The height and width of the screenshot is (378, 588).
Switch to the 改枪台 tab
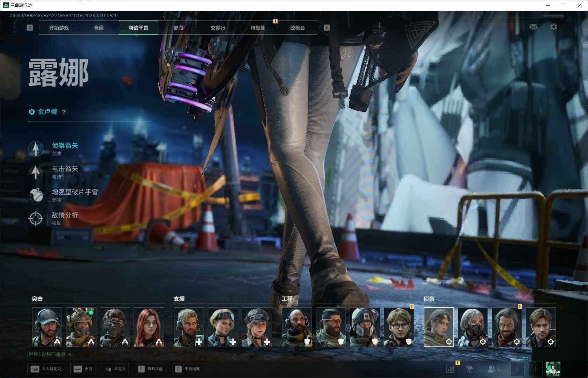297,28
